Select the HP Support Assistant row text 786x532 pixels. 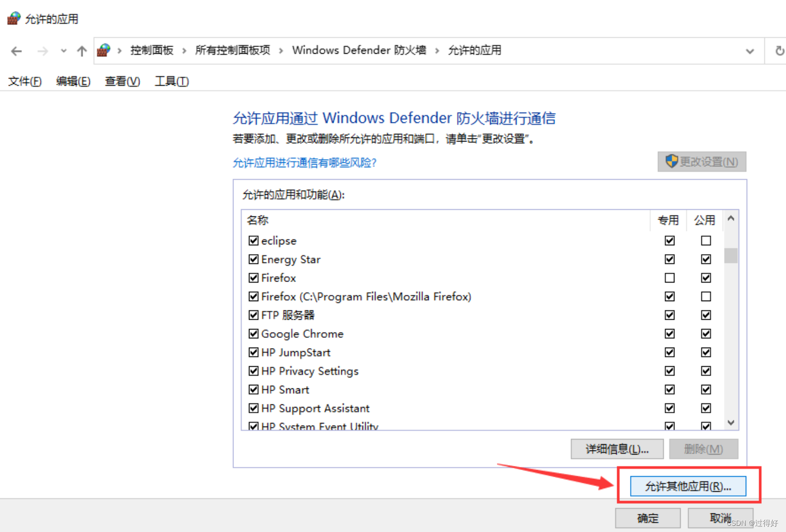(316, 408)
